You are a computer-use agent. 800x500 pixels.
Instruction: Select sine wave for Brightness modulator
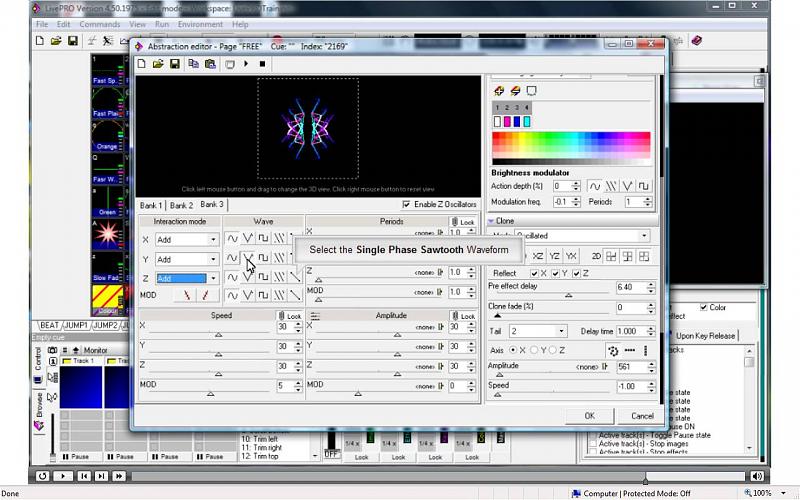(x=595, y=186)
